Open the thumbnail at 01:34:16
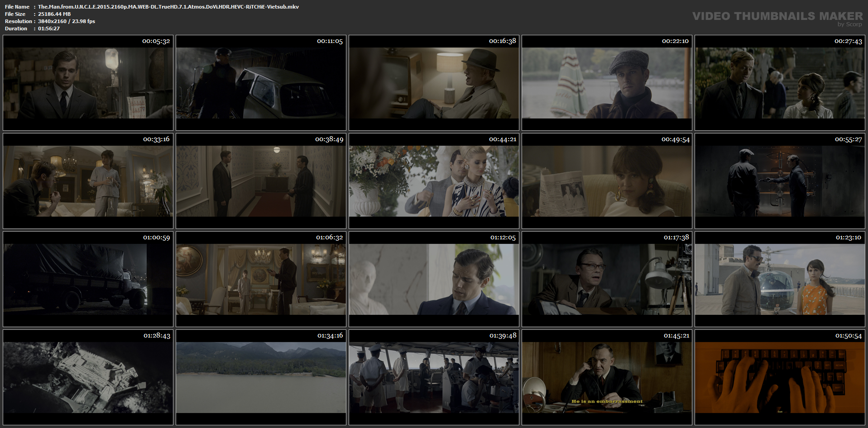The image size is (868, 428). tap(261, 377)
